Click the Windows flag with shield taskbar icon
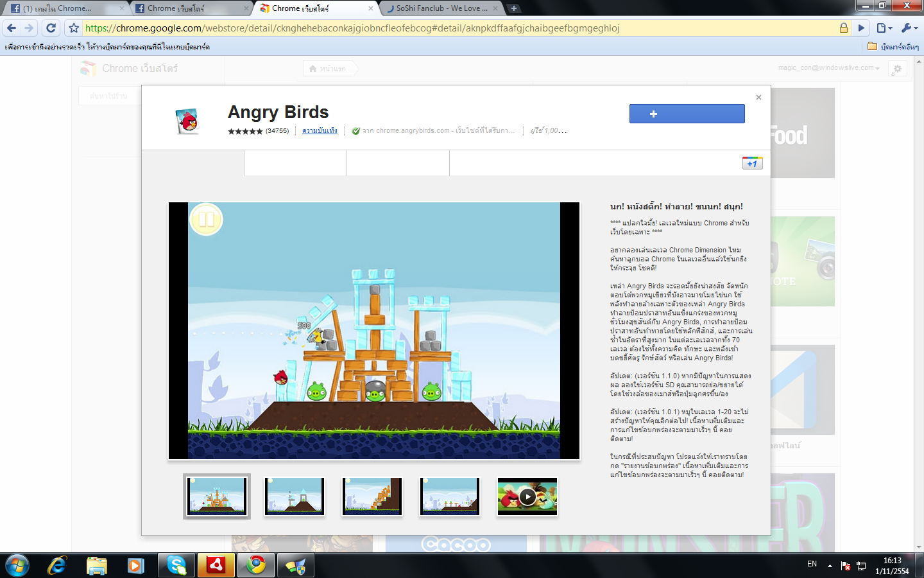924x578 pixels. coord(296,565)
